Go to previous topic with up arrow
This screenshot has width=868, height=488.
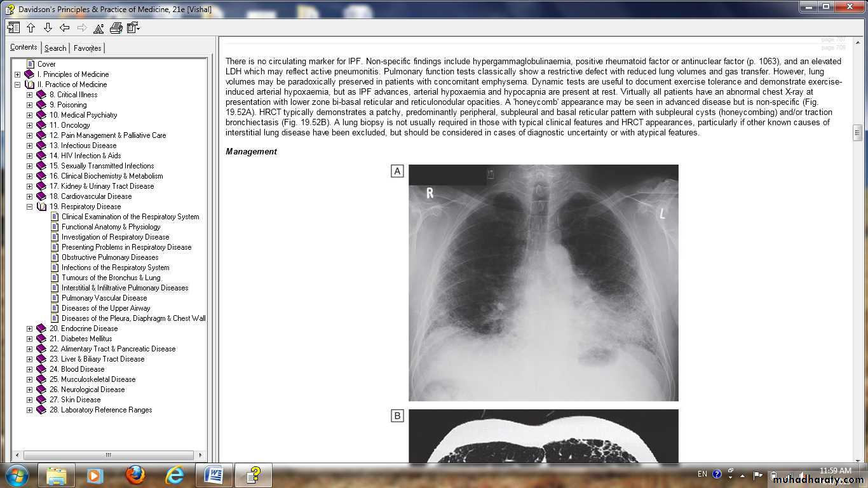click(x=31, y=28)
